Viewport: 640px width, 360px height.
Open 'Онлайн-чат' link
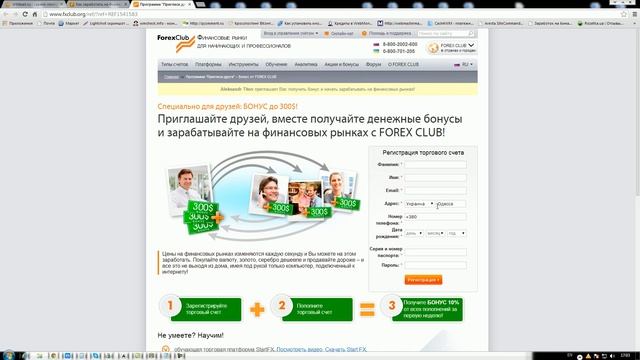pos(339,33)
